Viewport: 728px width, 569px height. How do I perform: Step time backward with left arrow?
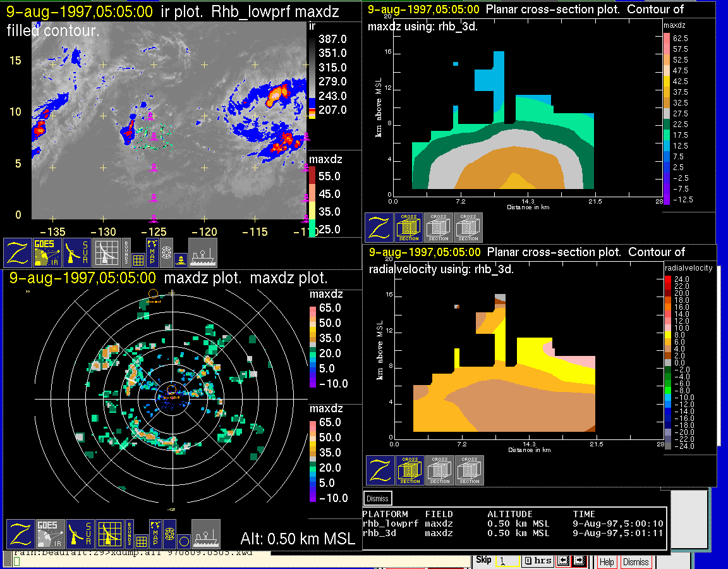click(563, 561)
